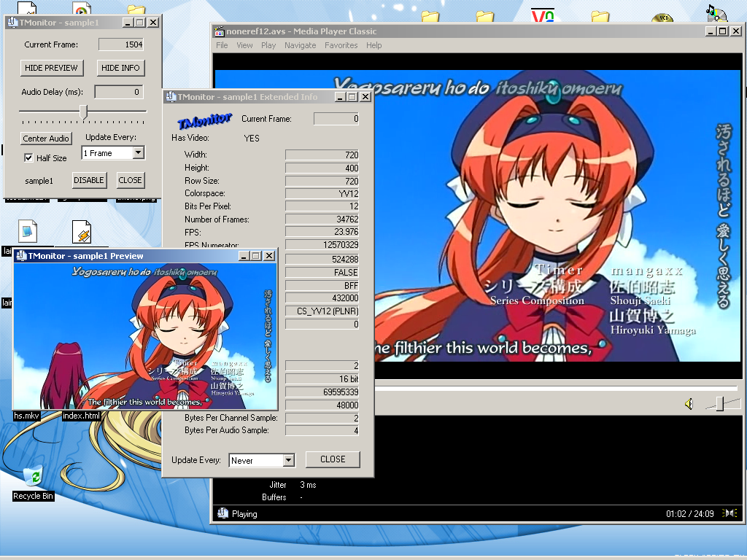747x560 pixels.
Task: Open the View menu
Action: pos(244,45)
